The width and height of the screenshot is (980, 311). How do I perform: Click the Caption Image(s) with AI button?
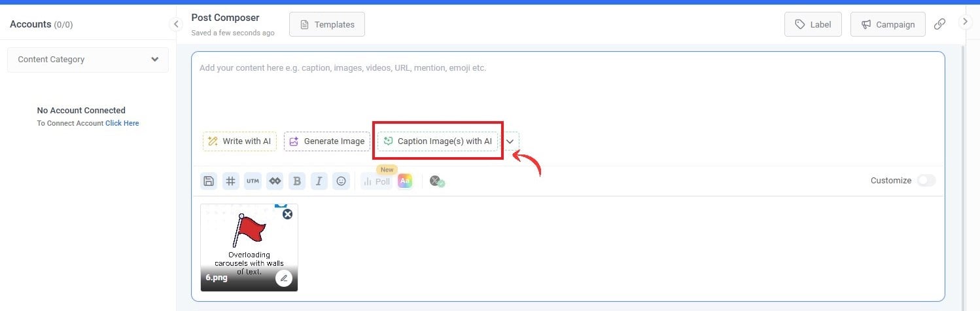pyautogui.click(x=438, y=141)
